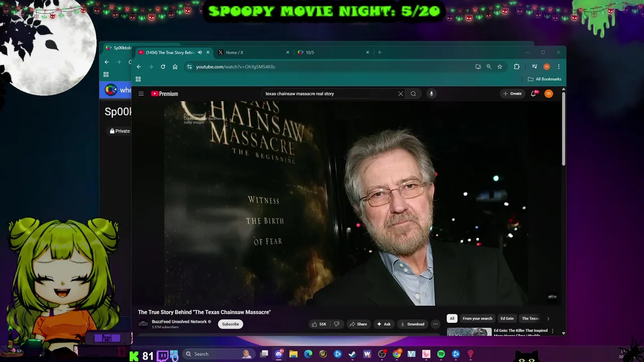Open BuzzFeed Unsolved Network channel
644x362 pixels.
(x=179, y=322)
